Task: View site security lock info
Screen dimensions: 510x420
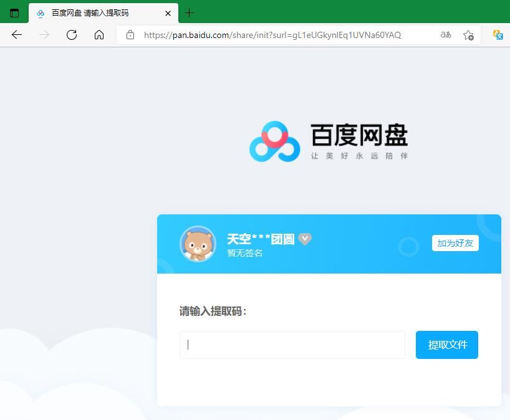Action: click(130, 35)
